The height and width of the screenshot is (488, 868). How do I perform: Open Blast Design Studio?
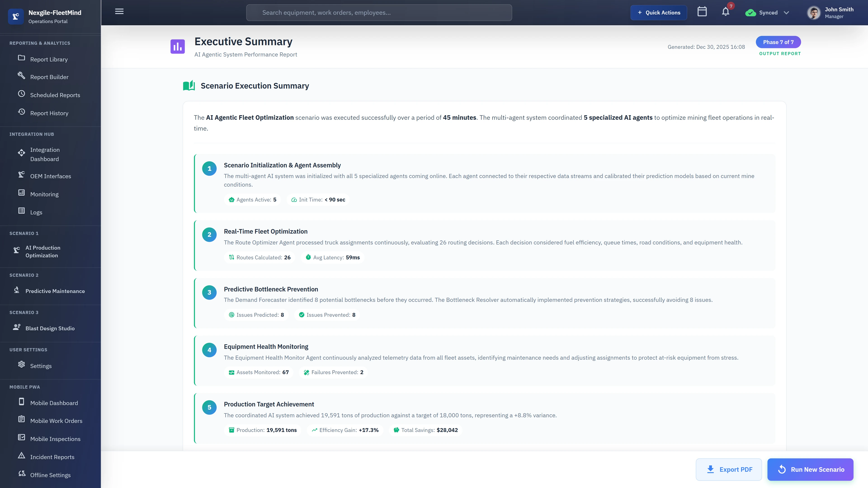50,328
